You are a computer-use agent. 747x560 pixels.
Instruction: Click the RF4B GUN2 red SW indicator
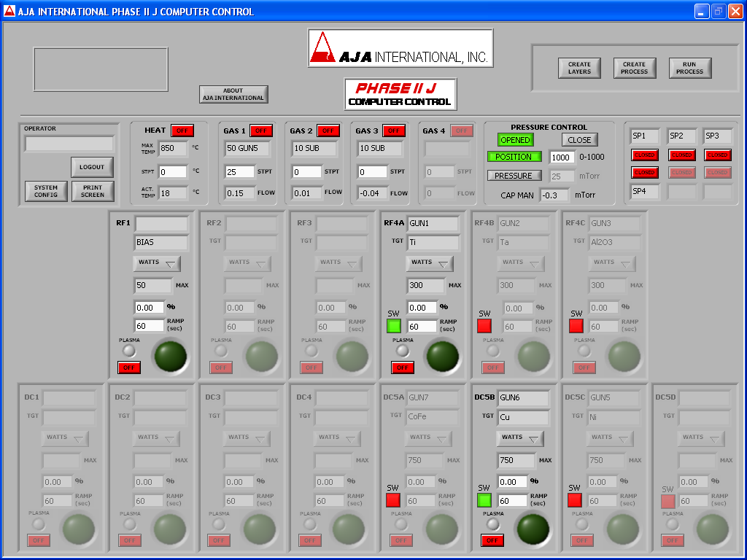point(484,326)
